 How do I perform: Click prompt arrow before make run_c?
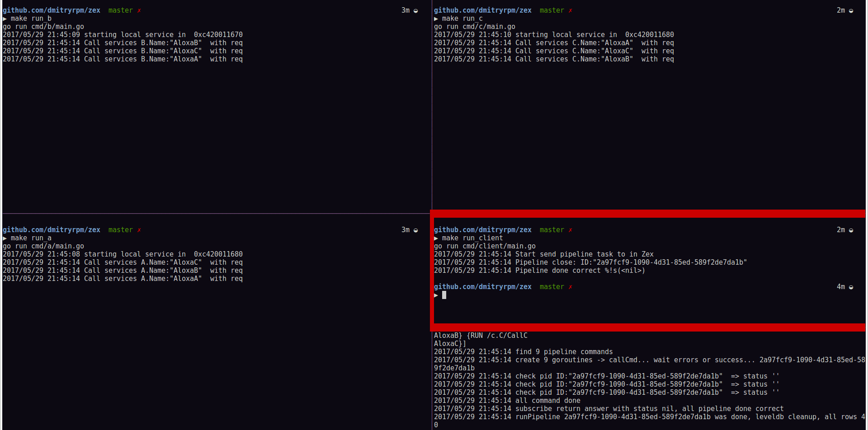(436, 19)
